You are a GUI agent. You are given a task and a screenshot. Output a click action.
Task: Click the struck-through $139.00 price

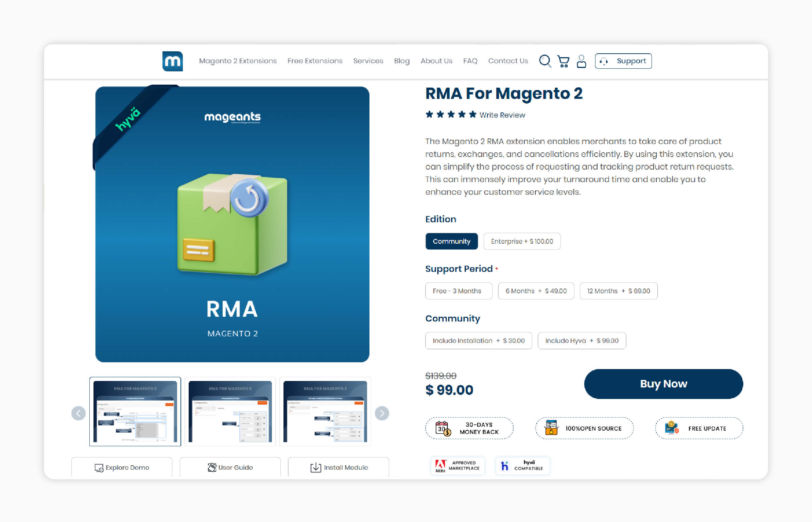tap(441, 376)
